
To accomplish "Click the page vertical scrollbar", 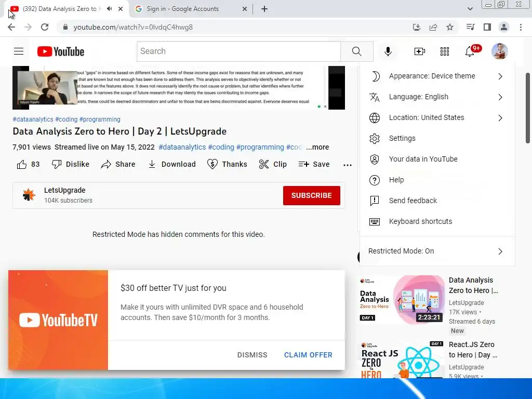I will (528, 108).
